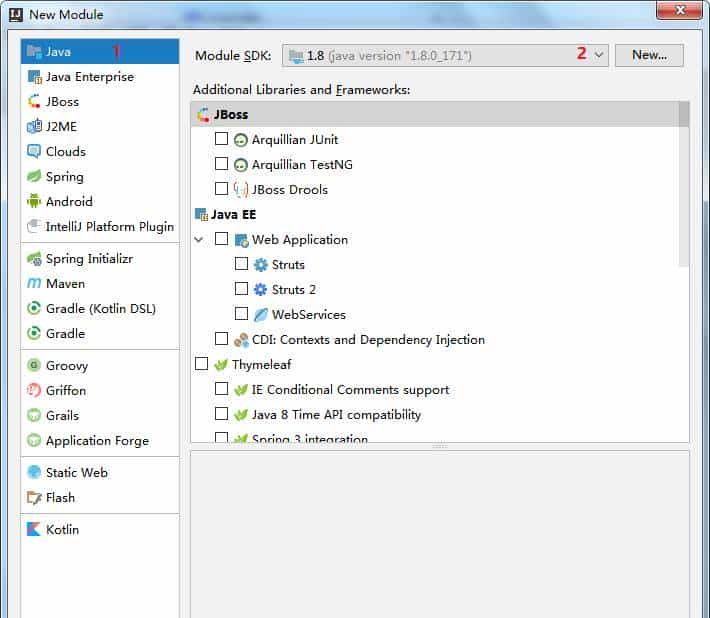
Task: Click the CDI framework icon
Action: (x=241, y=340)
